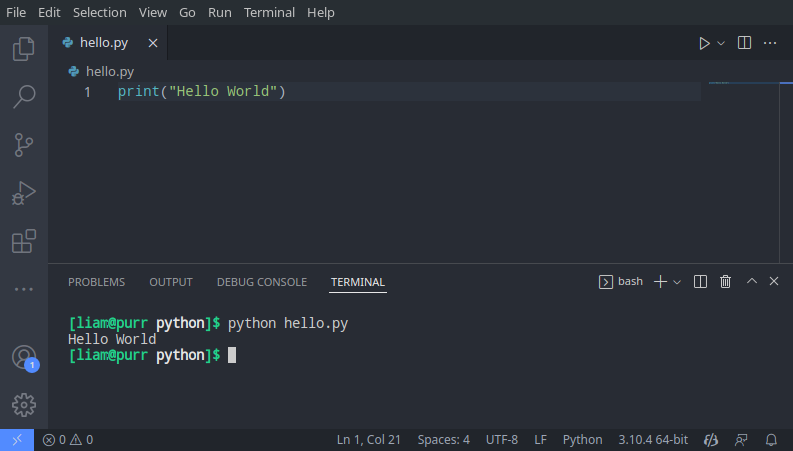The height and width of the screenshot is (451, 793).
Task: Open the Source Control view
Action: (x=23, y=144)
